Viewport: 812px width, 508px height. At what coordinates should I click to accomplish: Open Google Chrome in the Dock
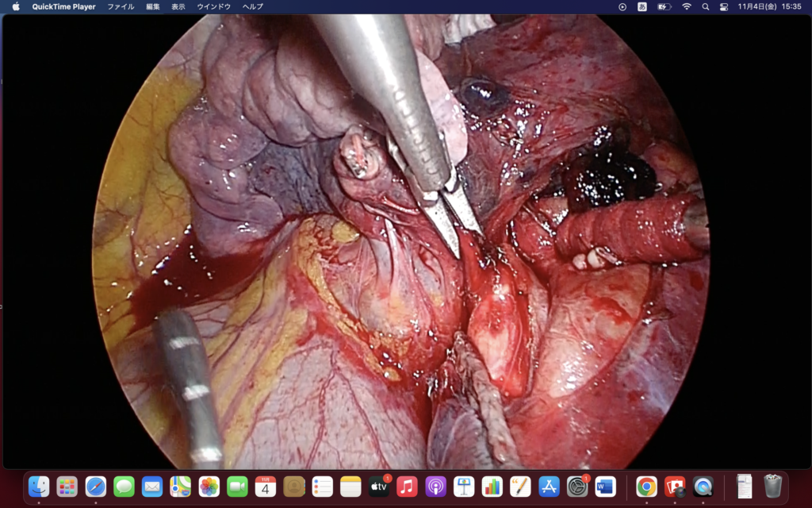[646, 486]
